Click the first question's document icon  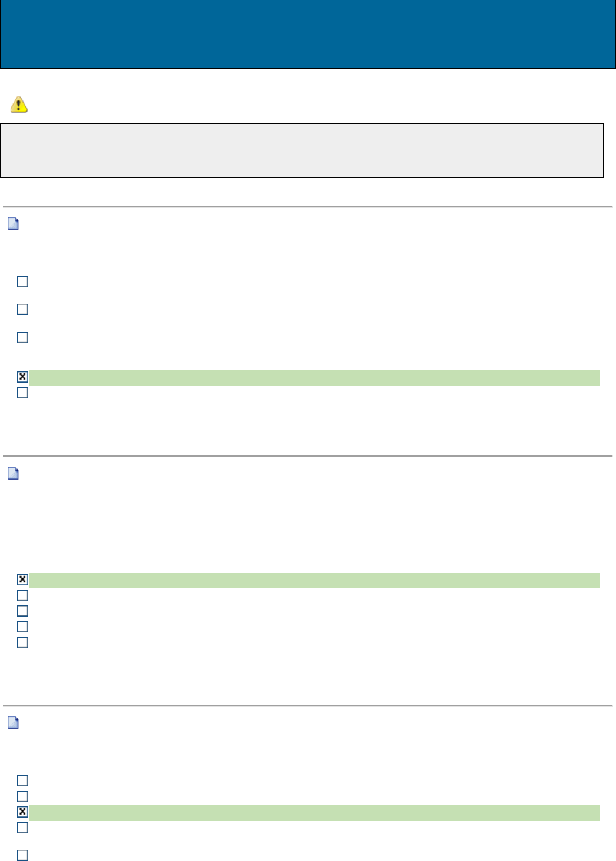[x=13, y=224]
